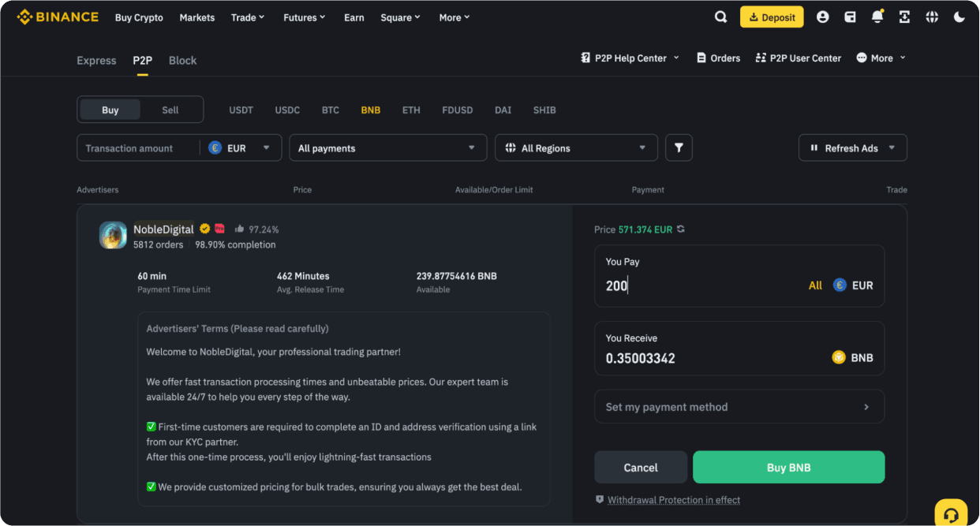Screen dimensions: 980x526
Task: Open the Earn menu item
Action: pos(354,17)
